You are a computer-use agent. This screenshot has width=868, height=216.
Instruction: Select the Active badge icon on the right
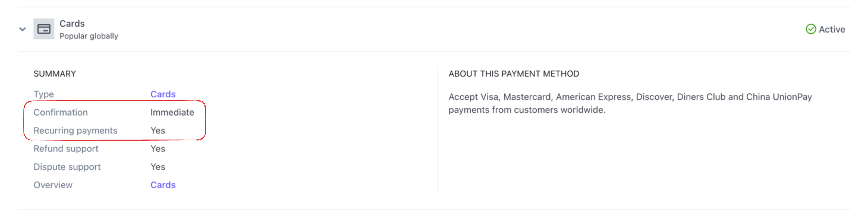811,29
